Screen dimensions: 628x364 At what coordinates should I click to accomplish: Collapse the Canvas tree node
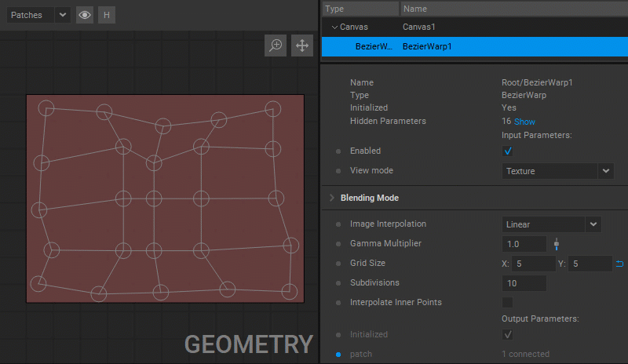click(x=334, y=27)
